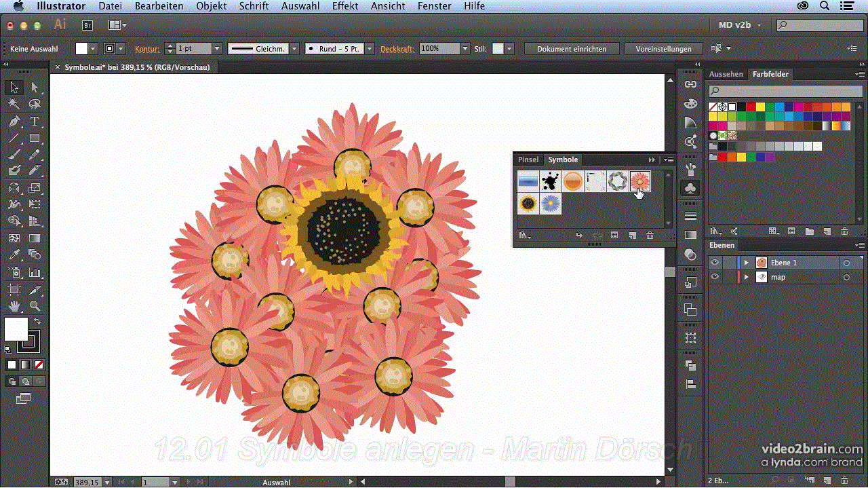Select the blue flower symbol thumbnail
The image size is (868, 488).
(551, 204)
